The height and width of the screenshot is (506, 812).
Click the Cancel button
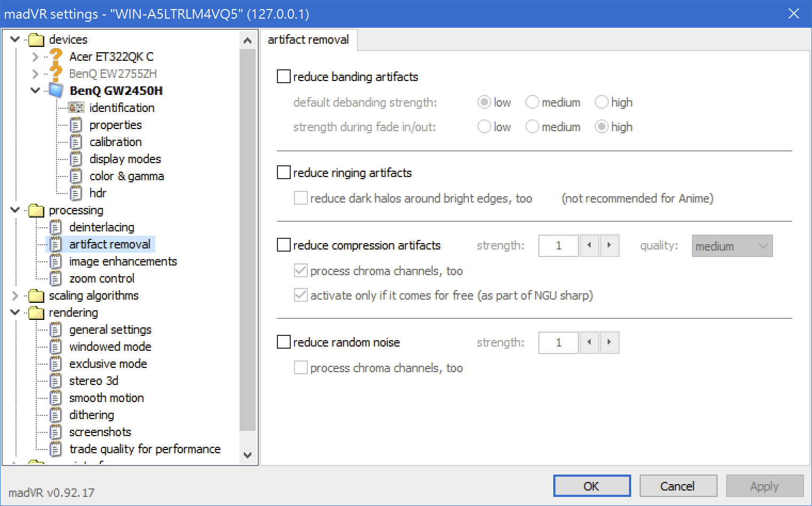point(678,486)
